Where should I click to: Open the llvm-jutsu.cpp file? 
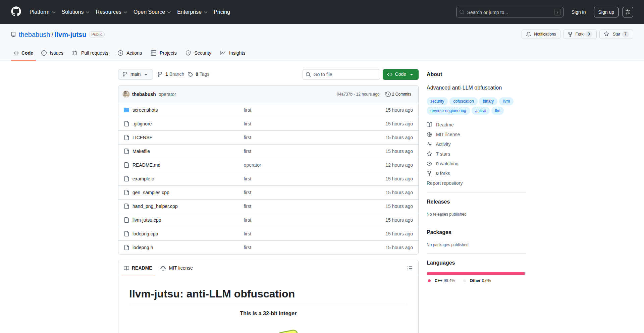pyautogui.click(x=147, y=220)
